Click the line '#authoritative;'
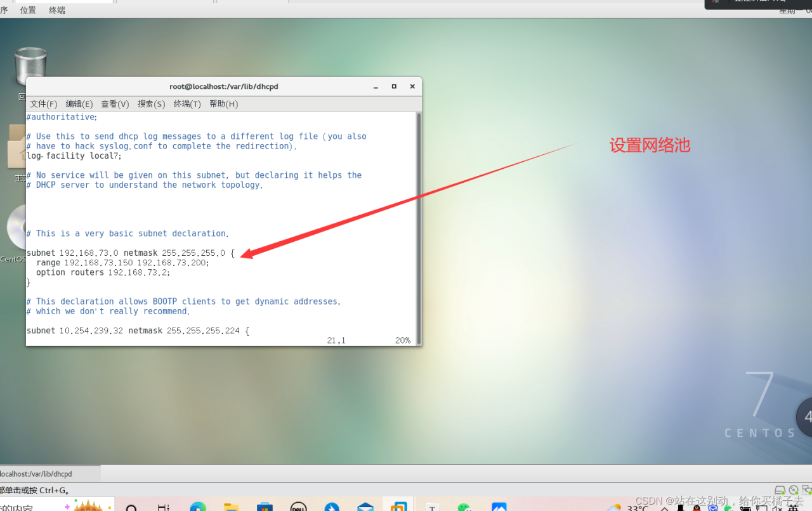Viewport: 812px width, 511px height. [x=62, y=117]
